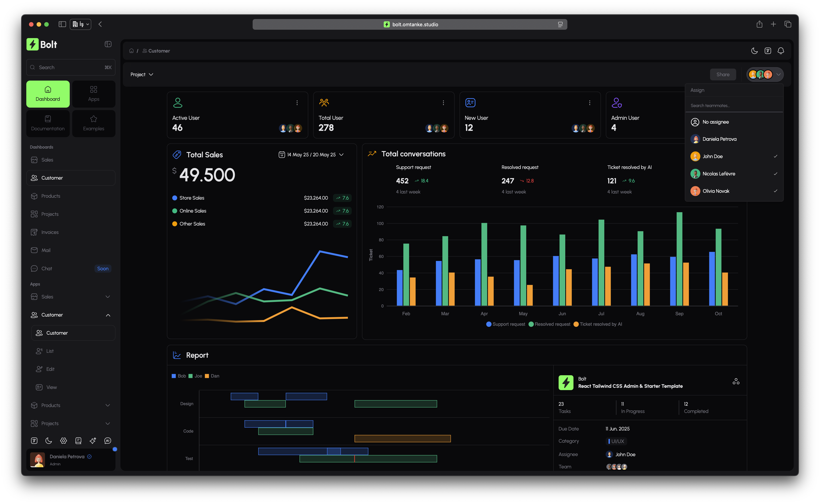Viewport: 820px width, 504px height.
Task: Open the language translation tool at top right
Action: [768, 51]
